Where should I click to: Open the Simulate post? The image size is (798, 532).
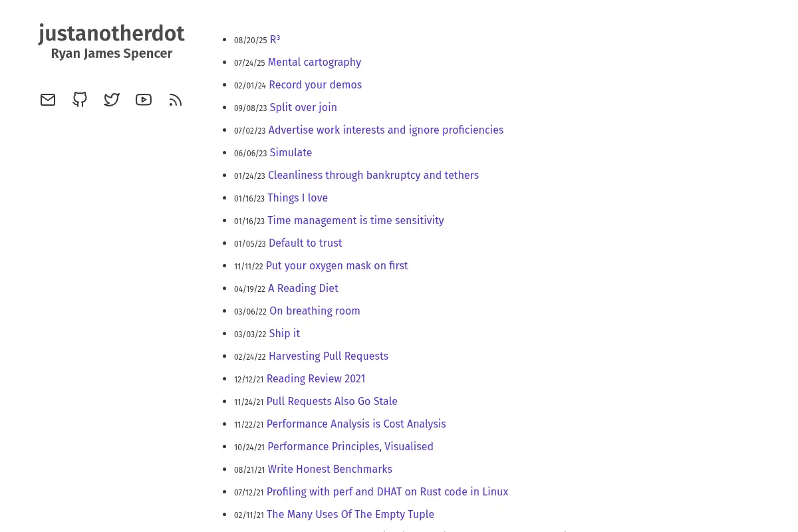pyautogui.click(x=291, y=153)
